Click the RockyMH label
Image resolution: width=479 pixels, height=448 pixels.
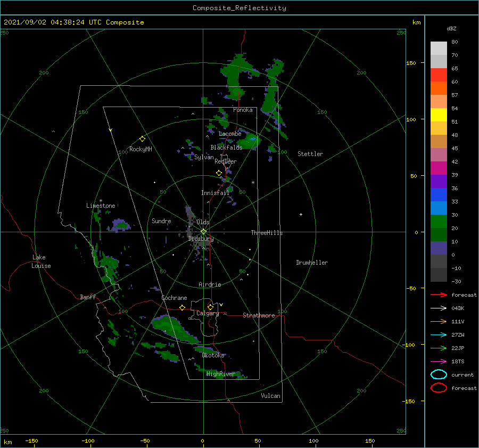pos(141,149)
